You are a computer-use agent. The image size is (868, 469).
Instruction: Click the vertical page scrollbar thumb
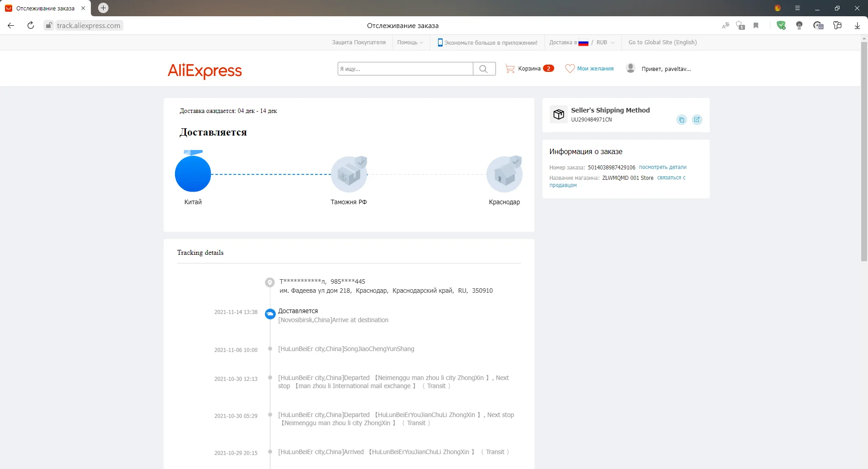864,151
